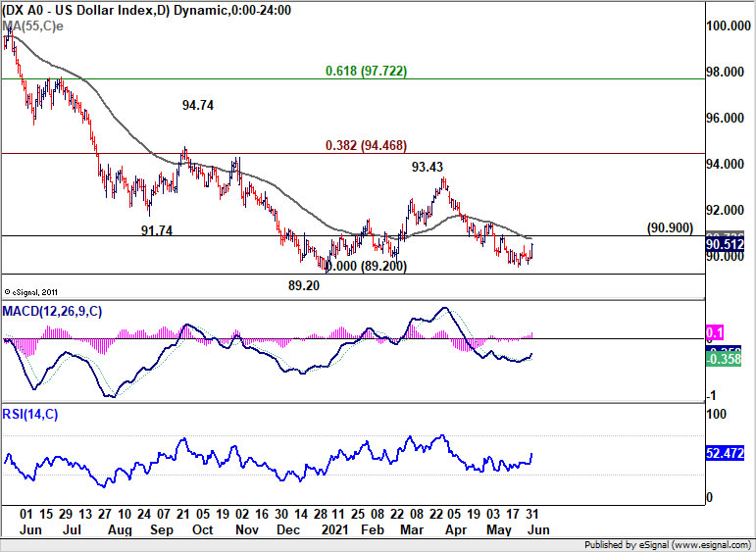The height and width of the screenshot is (552, 756).
Task: Select the 96.000 price axis label
Action: pos(726,118)
